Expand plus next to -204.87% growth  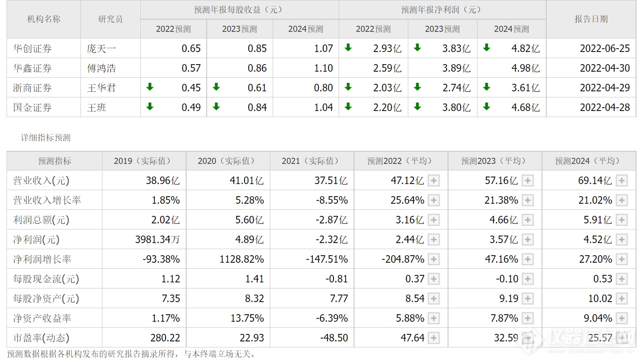click(434, 259)
